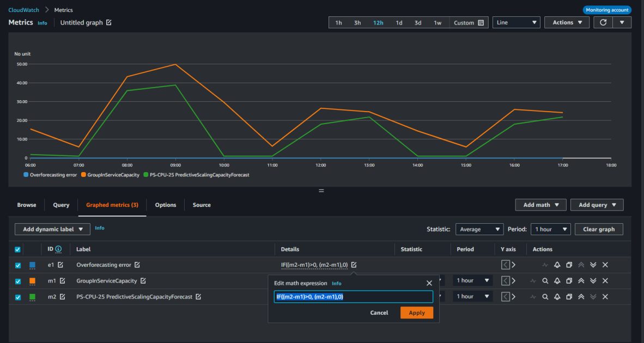Open the Statistic dropdown showing Average

click(x=479, y=229)
